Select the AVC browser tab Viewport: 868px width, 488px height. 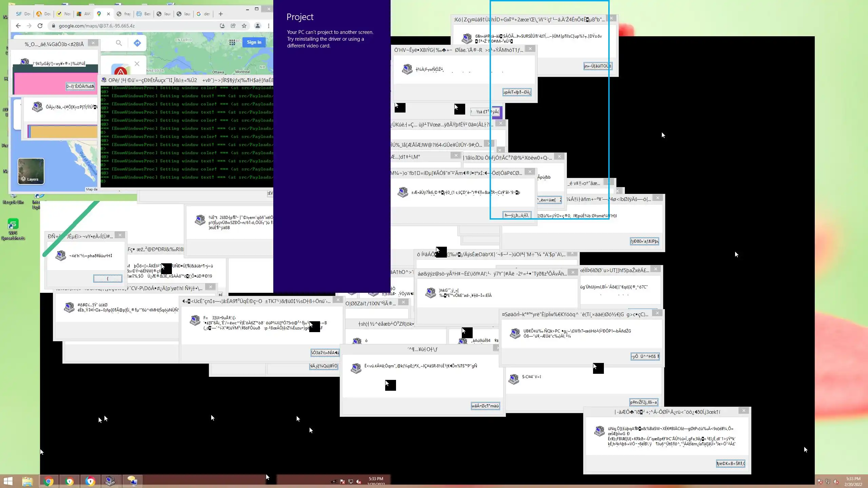[84, 14]
